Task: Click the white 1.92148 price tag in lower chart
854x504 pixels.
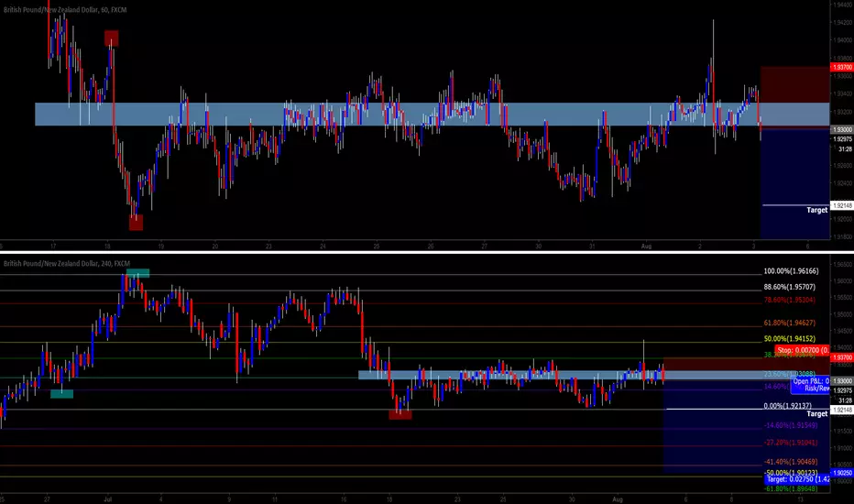Action: point(841,410)
